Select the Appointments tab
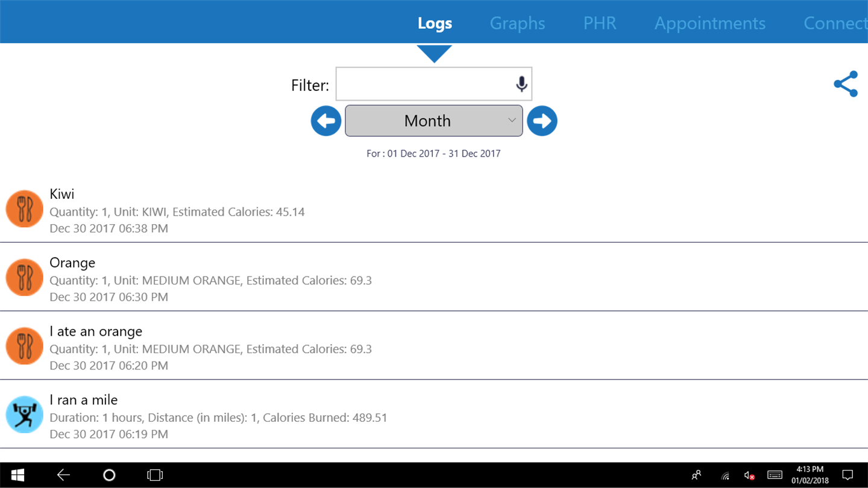Image resolution: width=868 pixels, height=488 pixels. (709, 23)
